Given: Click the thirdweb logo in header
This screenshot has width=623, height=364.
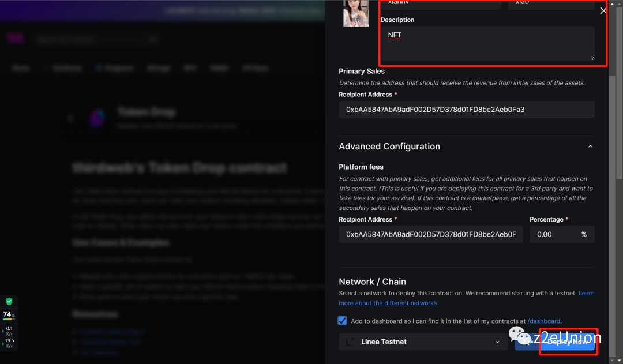Looking at the screenshot, I should [x=14, y=39].
